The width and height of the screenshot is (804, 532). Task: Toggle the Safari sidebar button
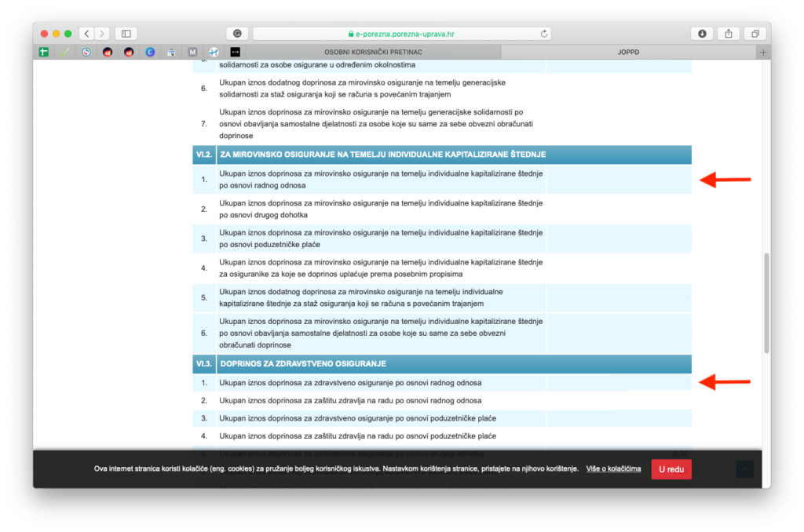126,34
